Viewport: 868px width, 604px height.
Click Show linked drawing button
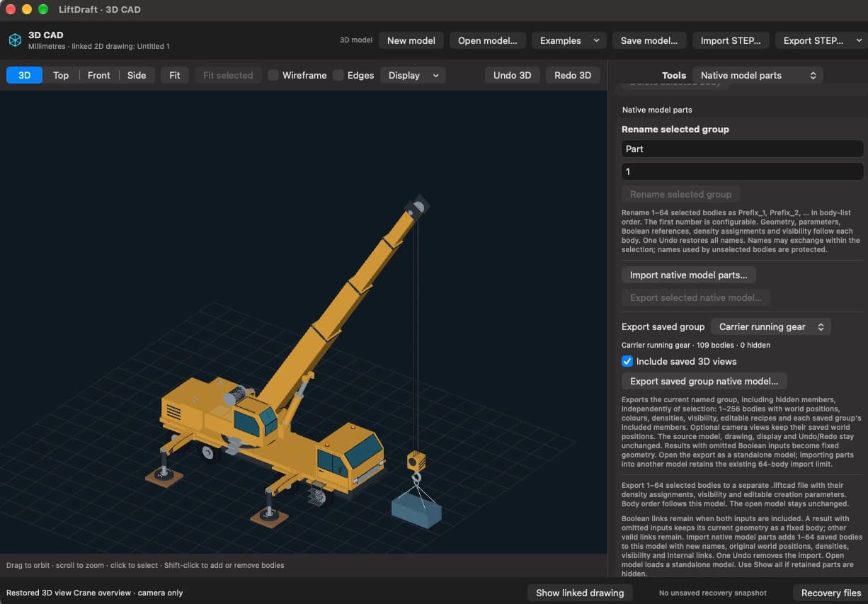tap(580, 593)
